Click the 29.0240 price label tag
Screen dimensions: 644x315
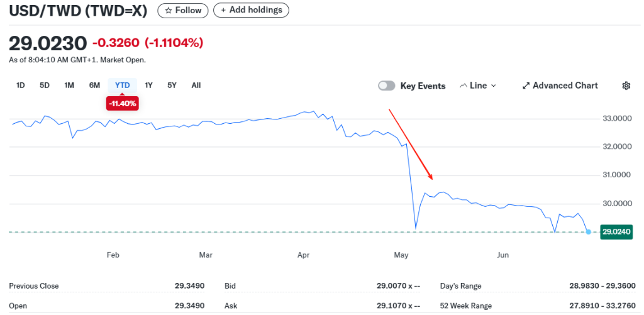(616, 232)
